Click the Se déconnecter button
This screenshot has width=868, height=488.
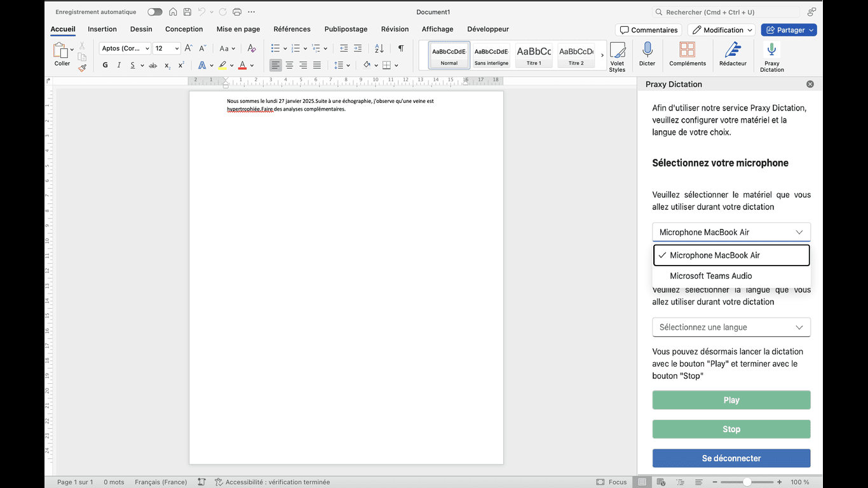click(731, 458)
